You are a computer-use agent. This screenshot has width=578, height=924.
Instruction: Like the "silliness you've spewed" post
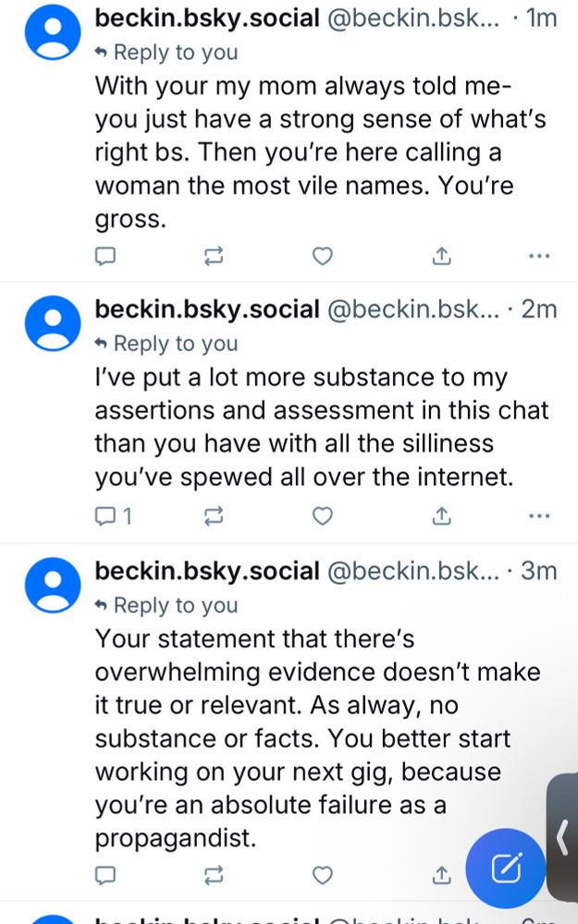(x=322, y=517)
